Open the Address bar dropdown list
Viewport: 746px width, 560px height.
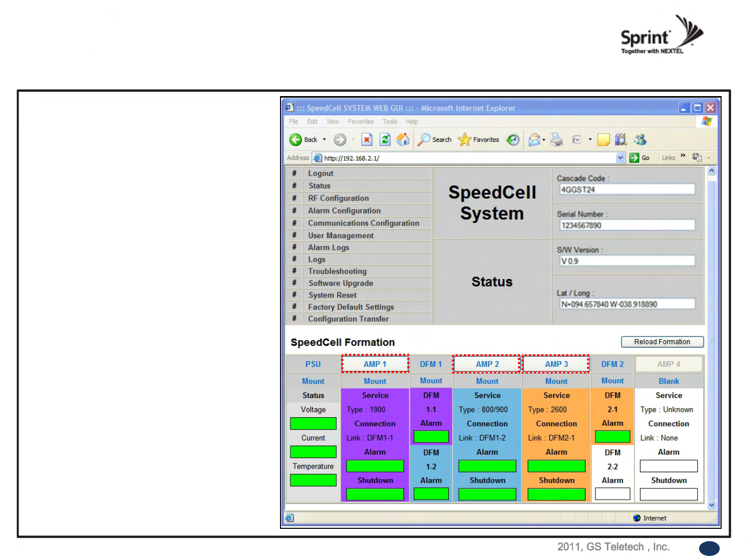[x=620, y=158]
